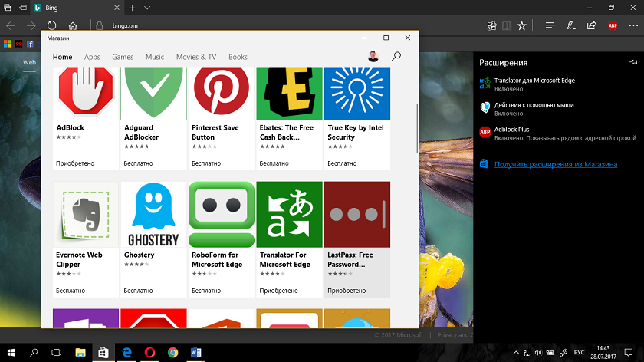Click the Store icon in taskbar

tap(103, 353)
